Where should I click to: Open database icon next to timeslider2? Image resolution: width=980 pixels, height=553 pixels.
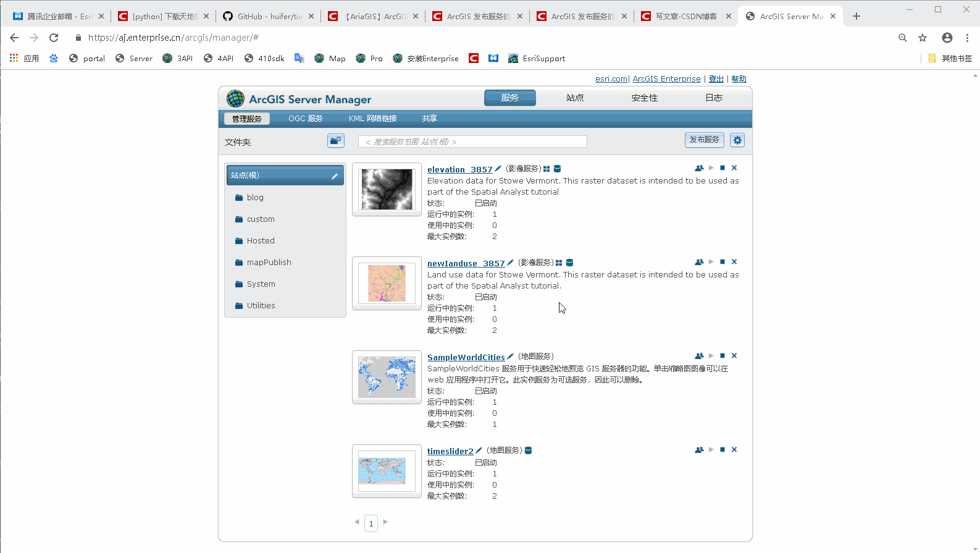click(x=528, y=450)
